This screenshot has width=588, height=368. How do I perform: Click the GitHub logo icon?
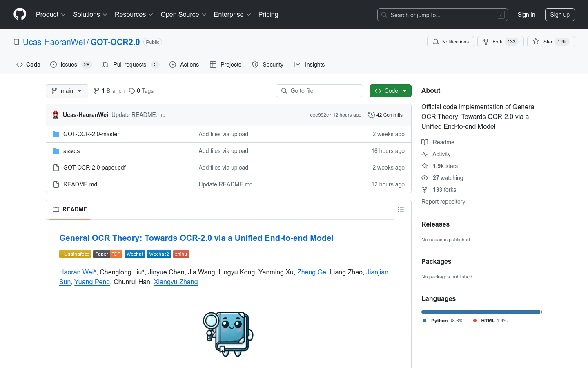[x=20, y=14]
